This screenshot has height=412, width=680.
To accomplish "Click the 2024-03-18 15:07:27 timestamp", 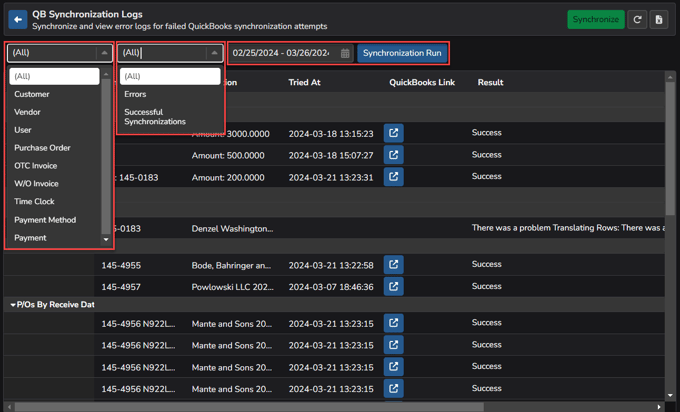I will (x=331, y=156).
